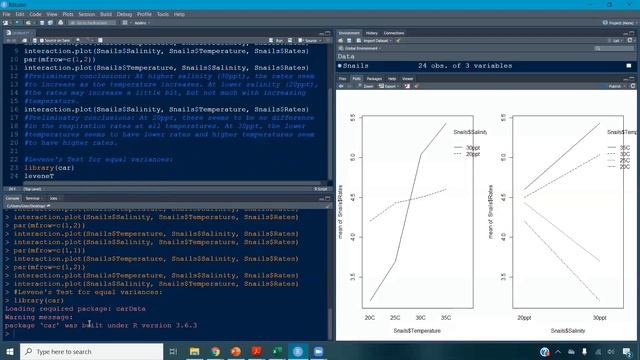
Task: Click the R Script file type selector
Action: pos(321,189)
